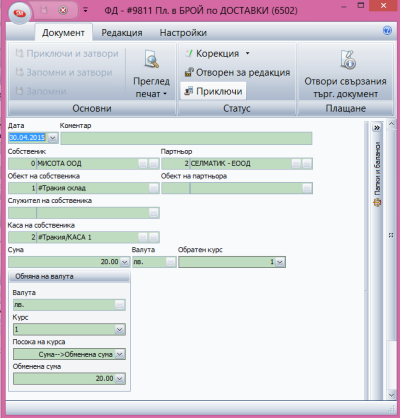Open the round application menu orb
400x418 pixels.
20,13
